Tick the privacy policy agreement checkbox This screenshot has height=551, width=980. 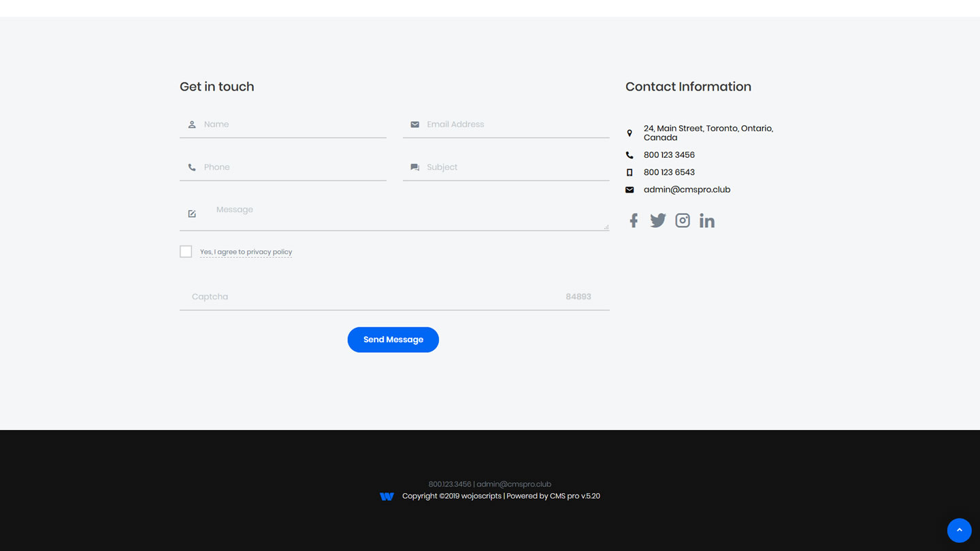tap(186, 252)
